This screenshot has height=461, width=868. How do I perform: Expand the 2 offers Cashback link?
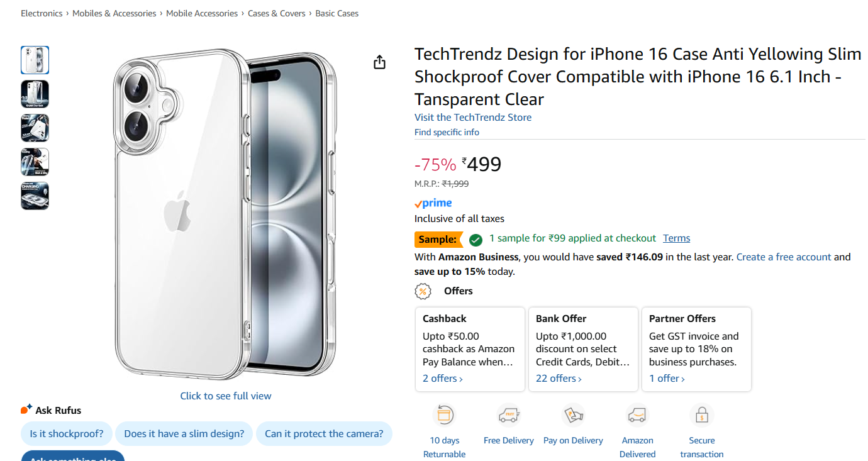pos(443,379)
